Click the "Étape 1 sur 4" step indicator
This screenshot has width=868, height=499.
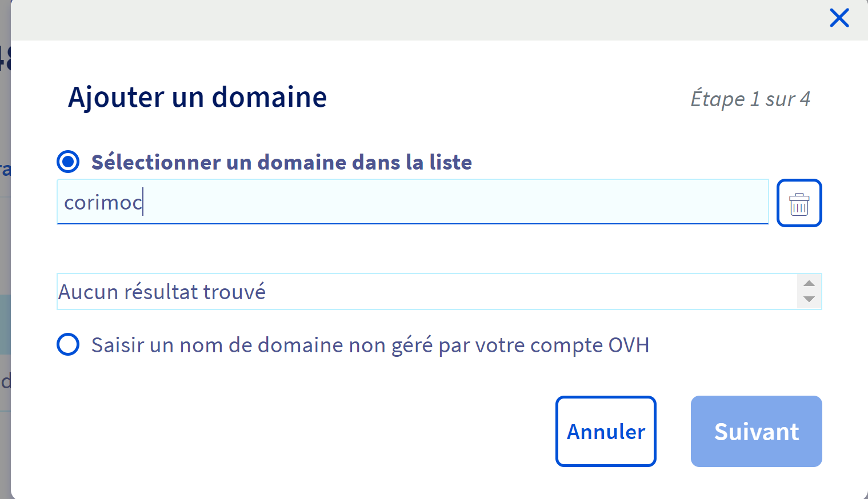(750, 99)
